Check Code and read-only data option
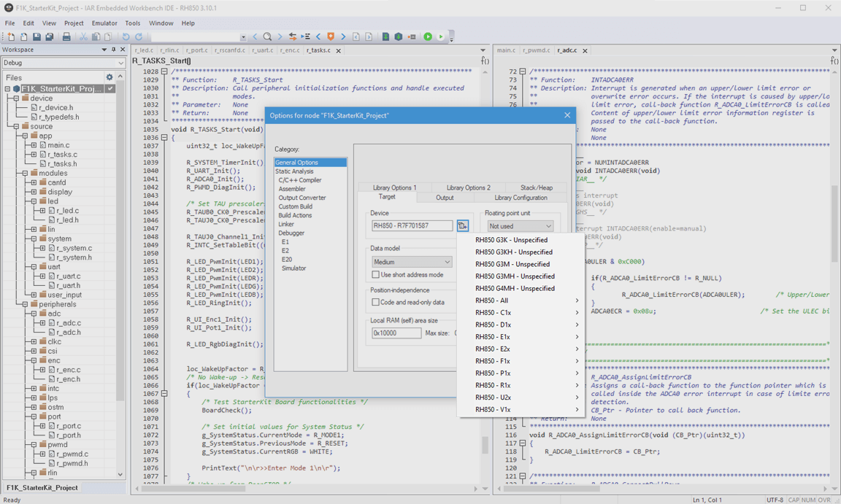Viewport: 841px width, 504px height. pyautogui.click(x=376, y=302)
